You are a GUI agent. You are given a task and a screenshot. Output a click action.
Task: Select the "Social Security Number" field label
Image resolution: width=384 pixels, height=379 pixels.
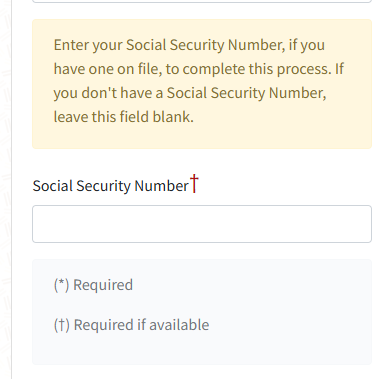tap(111, 186)
